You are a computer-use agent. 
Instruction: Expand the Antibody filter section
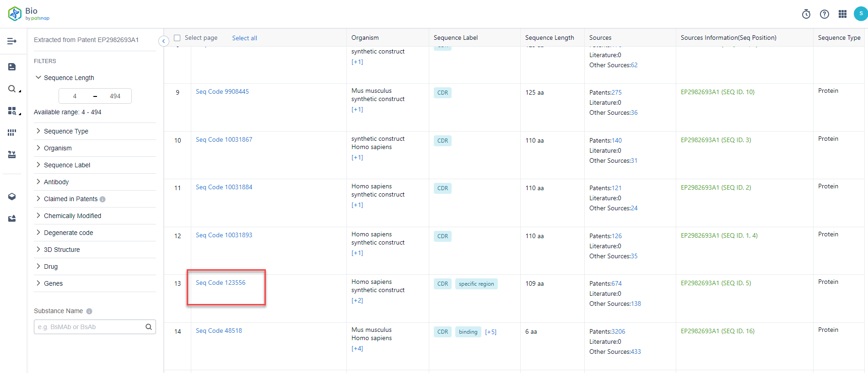(56, 182)
